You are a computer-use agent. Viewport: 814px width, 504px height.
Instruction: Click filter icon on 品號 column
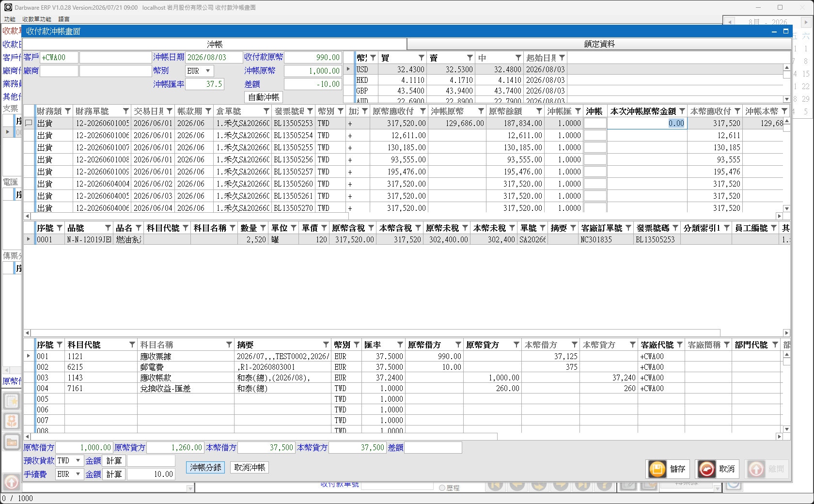click(108, 228)
